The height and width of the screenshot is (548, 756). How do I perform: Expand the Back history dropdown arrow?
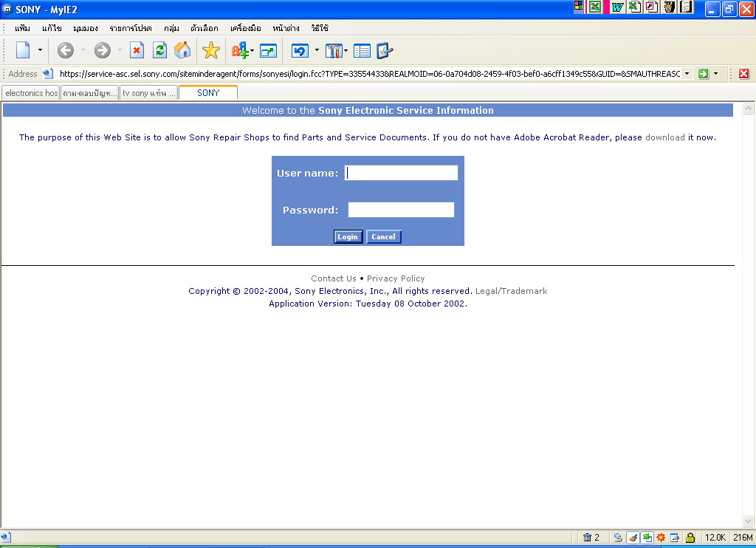tap(83, 50)
